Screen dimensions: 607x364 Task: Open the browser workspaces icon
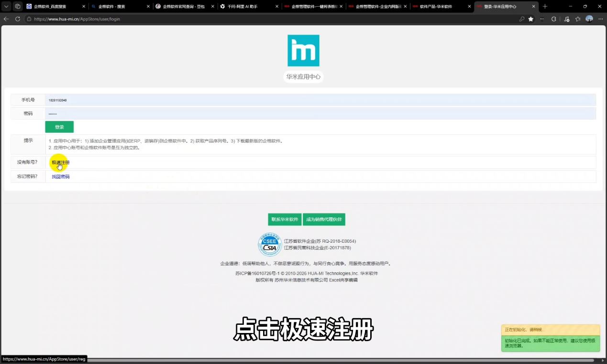(18, 6)
